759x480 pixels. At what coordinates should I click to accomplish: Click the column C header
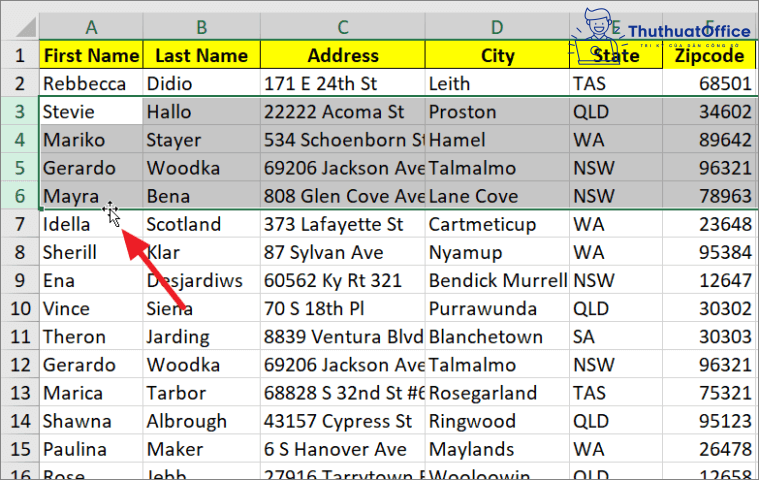(342, 26)
